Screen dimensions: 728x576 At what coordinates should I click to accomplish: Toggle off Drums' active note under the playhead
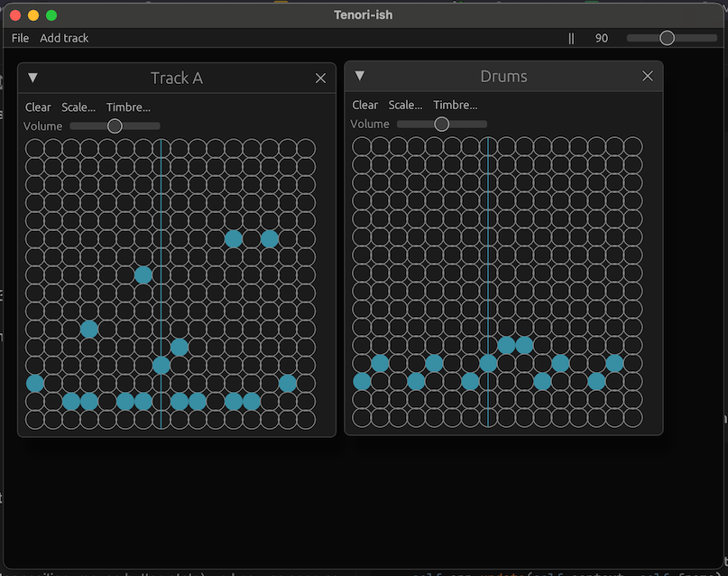[488, 364]
